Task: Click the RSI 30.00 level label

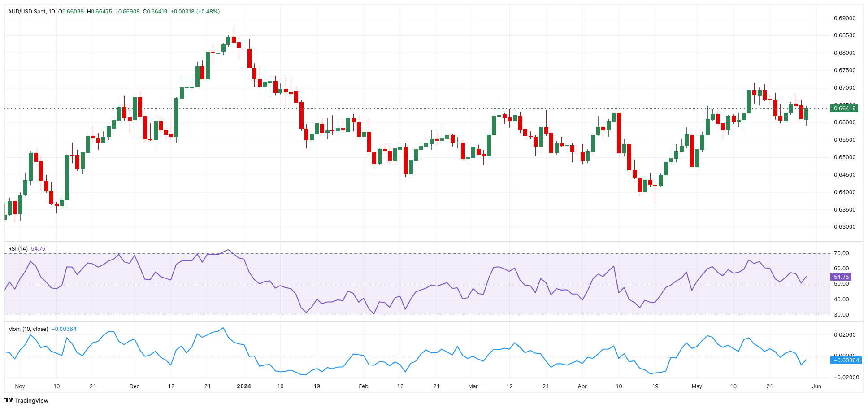Action: [841, 315]
